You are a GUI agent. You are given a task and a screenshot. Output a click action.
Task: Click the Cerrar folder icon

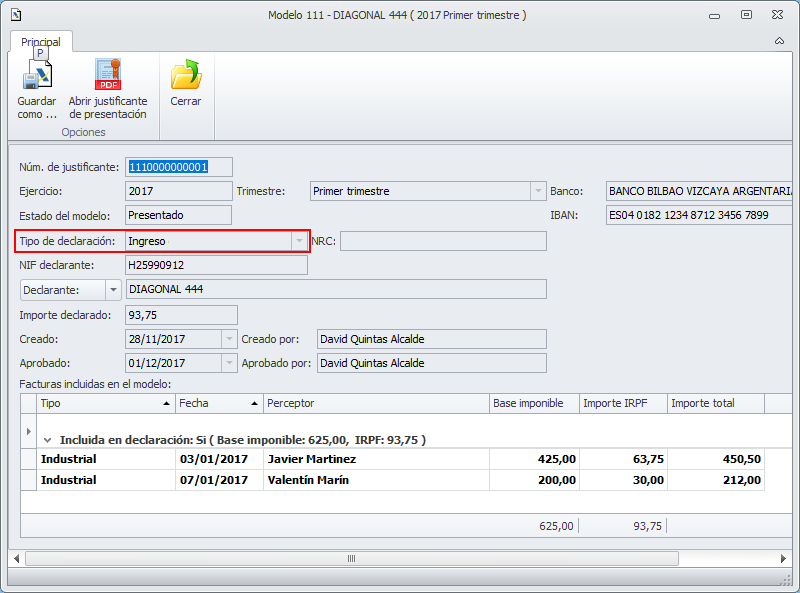coord(186,76)
